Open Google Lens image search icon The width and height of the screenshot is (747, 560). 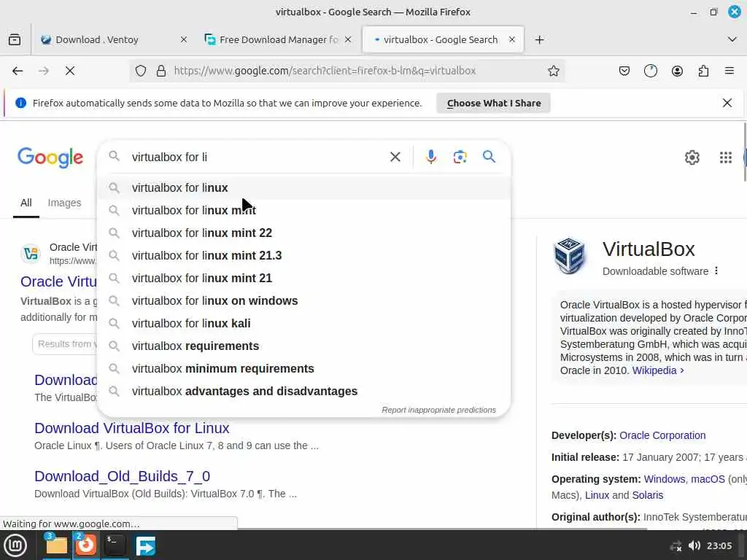pyautogui.click(x=460, y=157)
